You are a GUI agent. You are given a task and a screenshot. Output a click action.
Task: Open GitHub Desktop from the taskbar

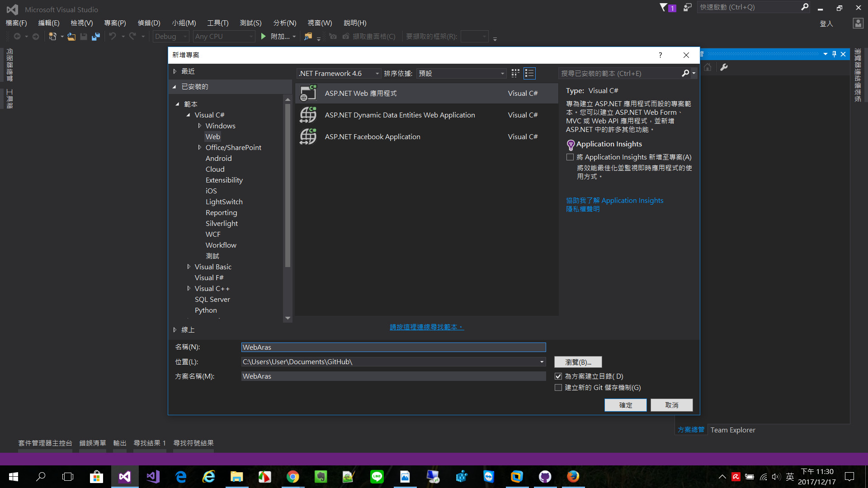coord(545,477)
